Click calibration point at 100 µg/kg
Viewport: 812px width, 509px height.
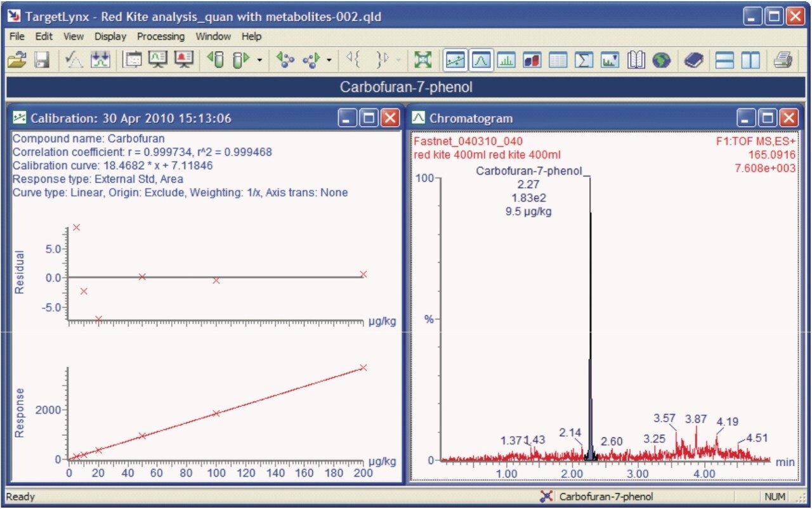tap(216, 413)
